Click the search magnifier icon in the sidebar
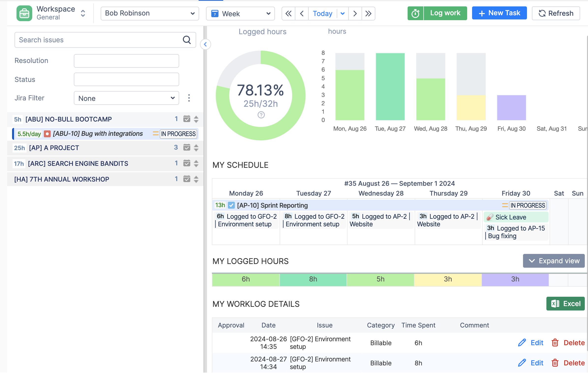 coord(187,40)
